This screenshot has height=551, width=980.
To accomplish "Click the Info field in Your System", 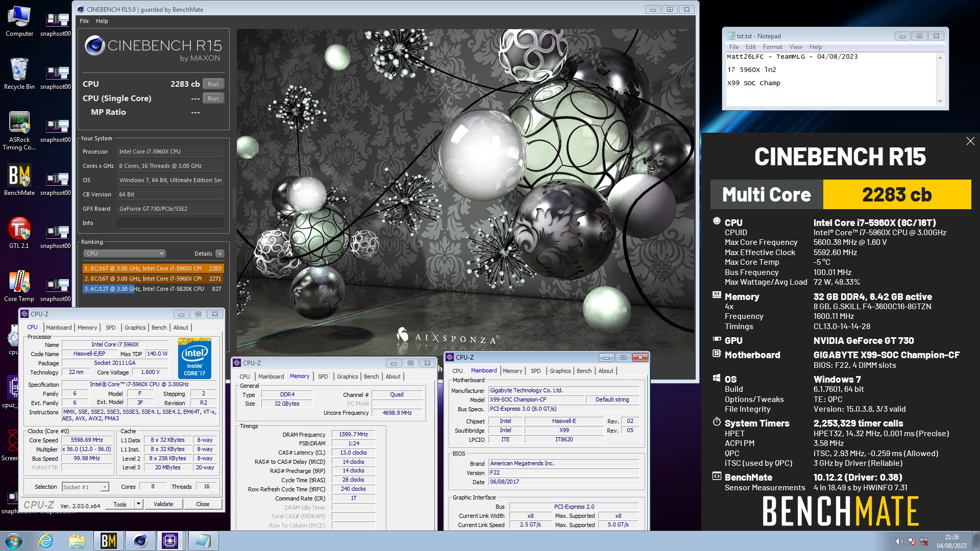I will (x=170, y=223).
